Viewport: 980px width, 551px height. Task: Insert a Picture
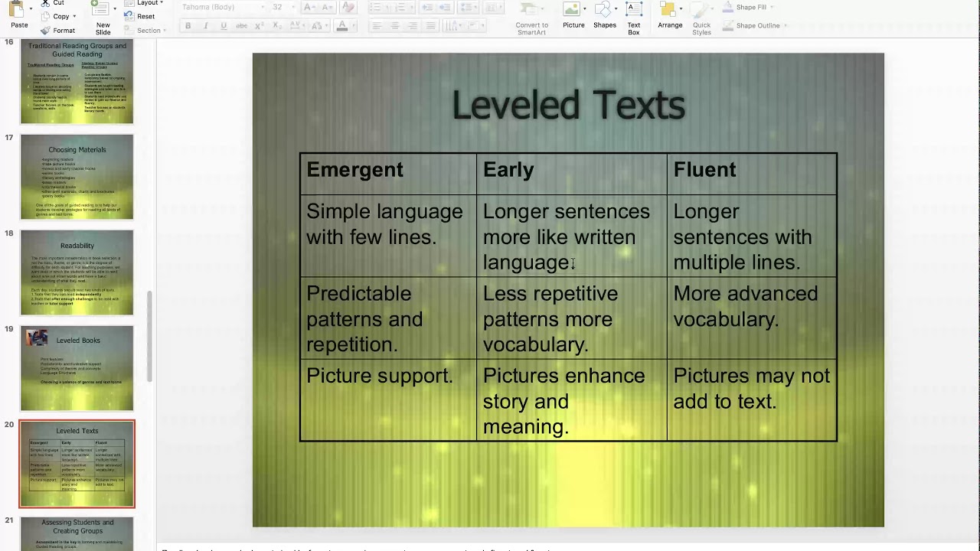click(x=573, y=15)
